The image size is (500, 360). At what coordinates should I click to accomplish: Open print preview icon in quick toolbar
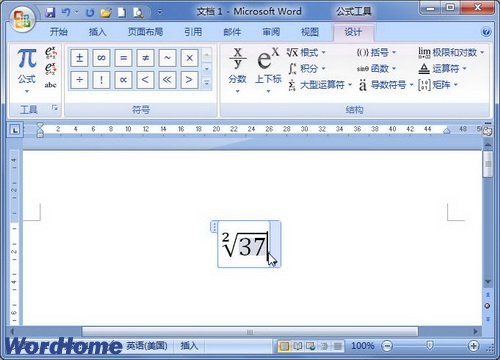138,13
